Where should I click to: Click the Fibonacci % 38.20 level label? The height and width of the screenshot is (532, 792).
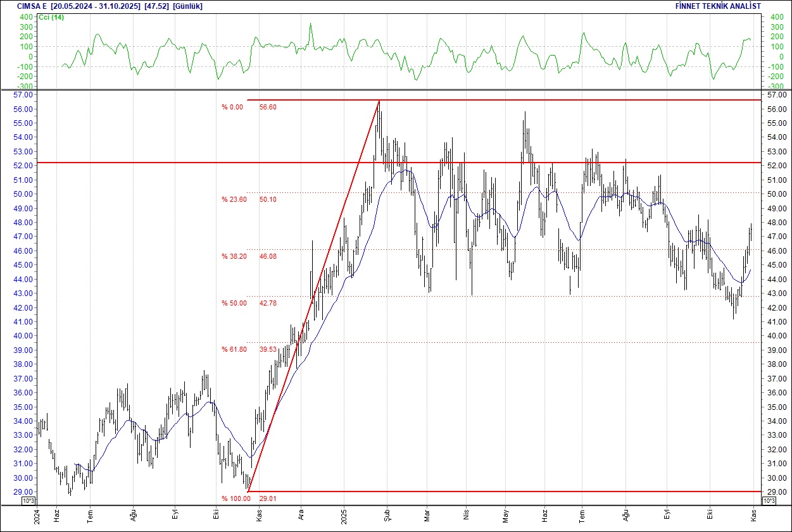coord(232,257)
